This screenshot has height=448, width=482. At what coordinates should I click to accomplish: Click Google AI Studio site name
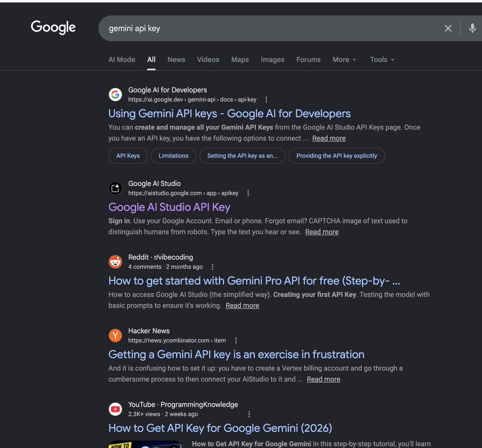(x=155, y=184)
